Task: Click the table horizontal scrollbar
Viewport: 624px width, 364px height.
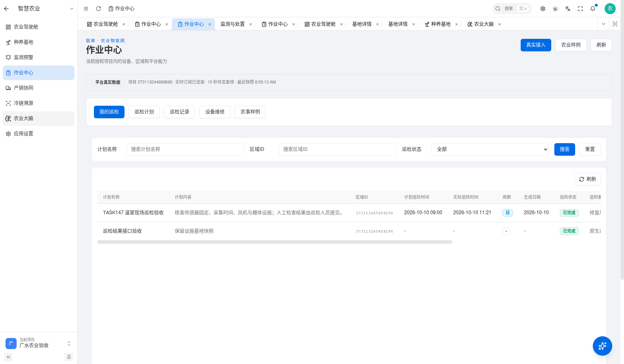Action: pos(275,242)
